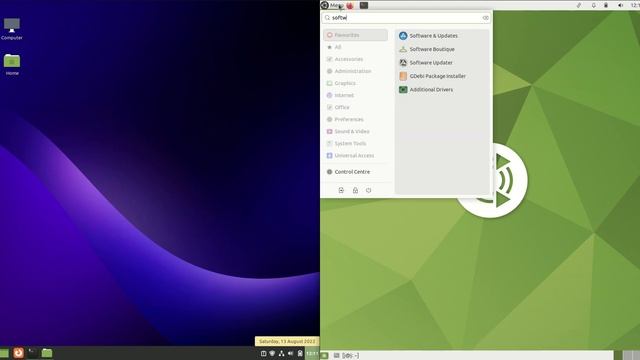Click the log out icon in menu footer
The width and height of the screenshot is (640, 360).
coord(341,190)
